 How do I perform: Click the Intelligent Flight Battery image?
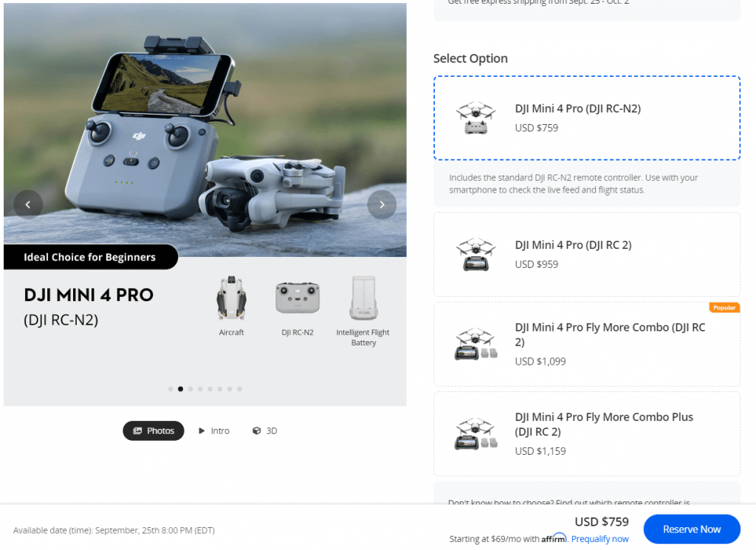[363, 298]
